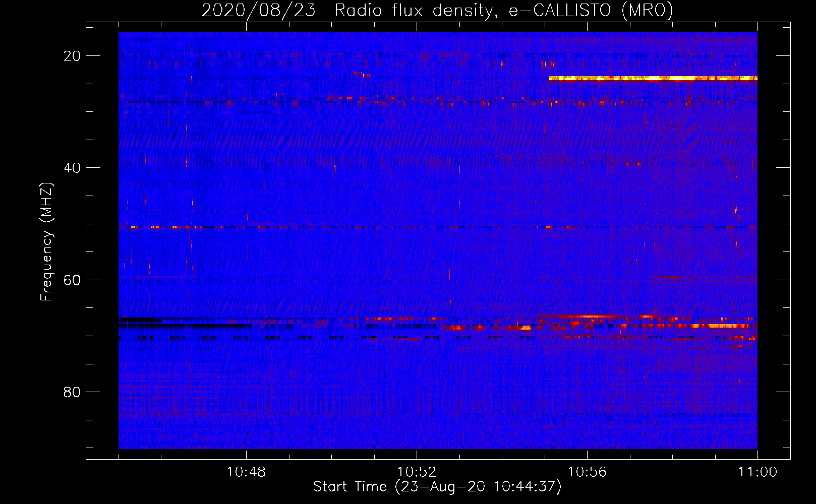Click the 10:56 time tick label
This screenshot has height=504, width=816.
[x=587, y=472]
